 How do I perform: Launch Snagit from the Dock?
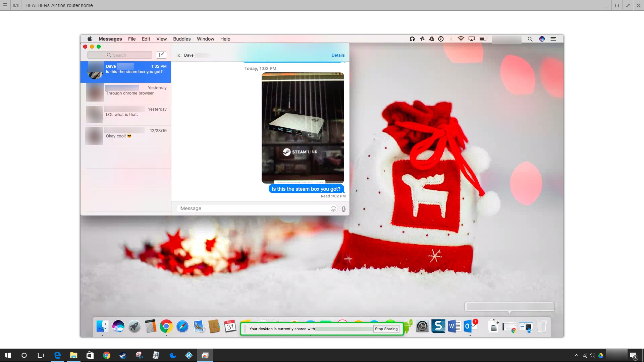tap(438, 326)
